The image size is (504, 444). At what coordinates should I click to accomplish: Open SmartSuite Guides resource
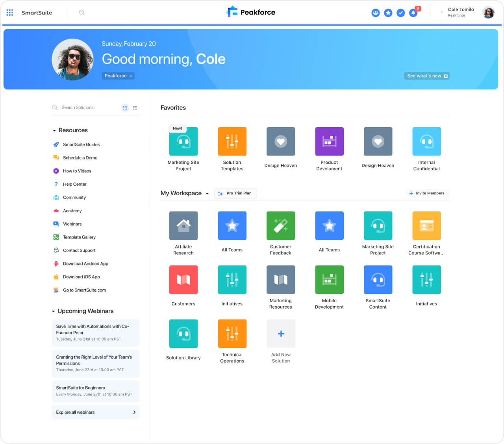point(81,144)
